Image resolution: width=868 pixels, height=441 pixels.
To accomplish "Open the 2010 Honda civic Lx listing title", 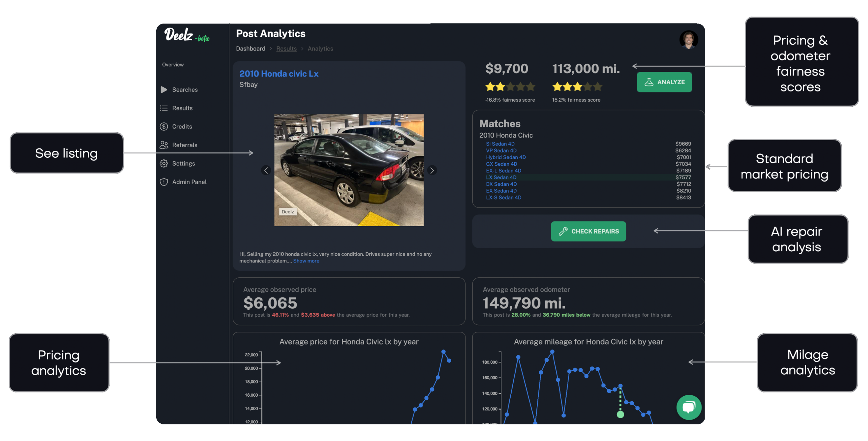I will 279,74.
